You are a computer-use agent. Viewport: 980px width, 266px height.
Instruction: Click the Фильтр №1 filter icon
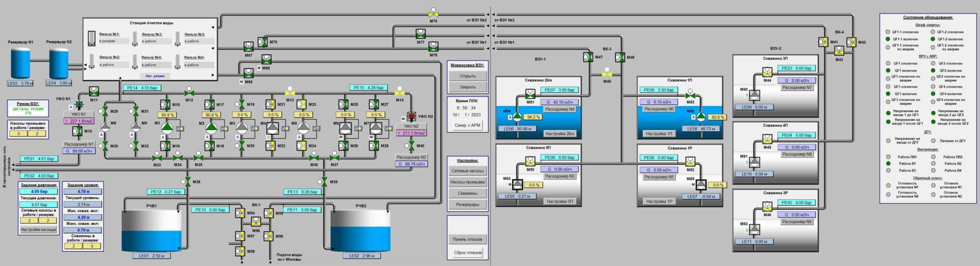(92, 38)
